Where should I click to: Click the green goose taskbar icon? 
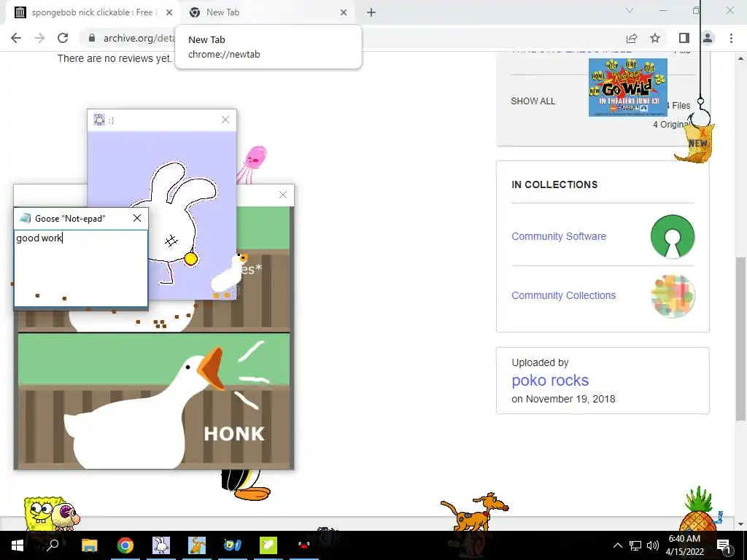[268, 545]
